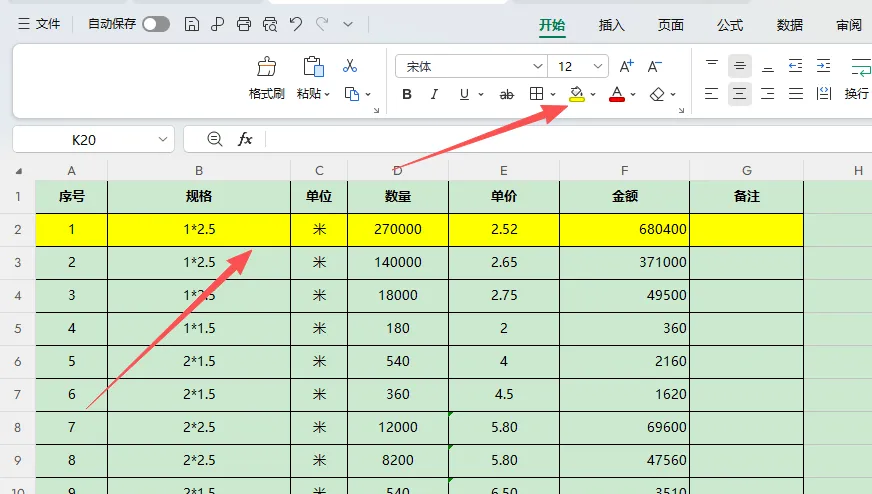Screen dimensions: 872x494
Task: Toggle italic formatting
Action: pos(434,94)
